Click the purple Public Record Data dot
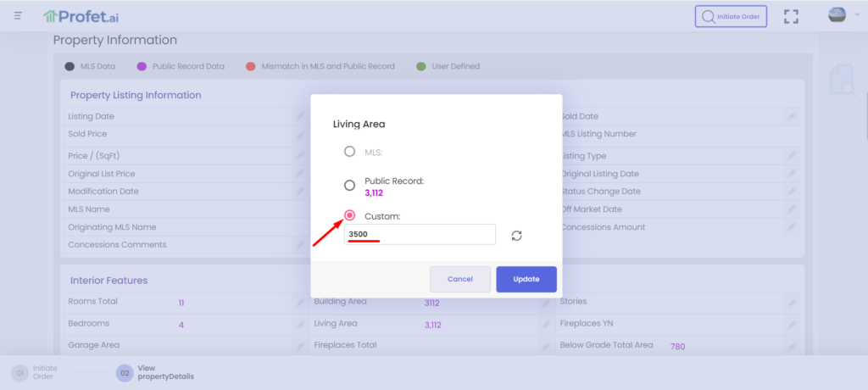Viewport: 868px width, 390px height. tap(142, 66)
